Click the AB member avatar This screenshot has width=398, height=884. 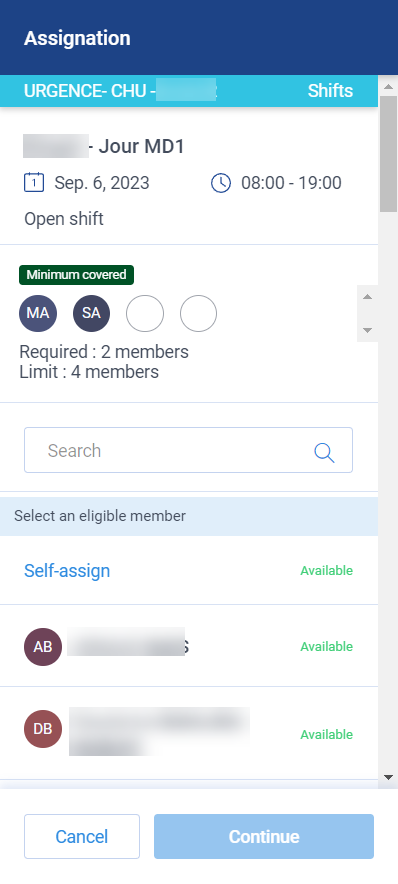pyautogui.click(x=43, y=647)
